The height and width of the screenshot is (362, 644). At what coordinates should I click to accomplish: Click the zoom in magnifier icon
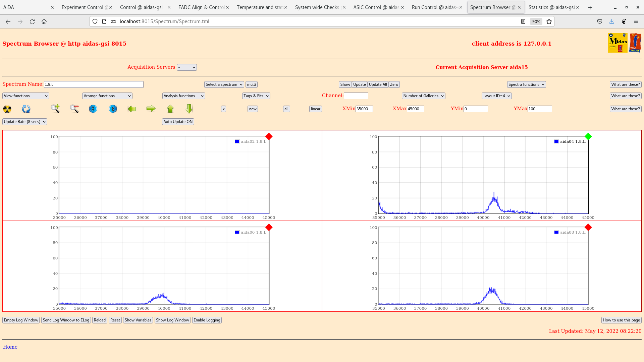click(x=55, y=109)
